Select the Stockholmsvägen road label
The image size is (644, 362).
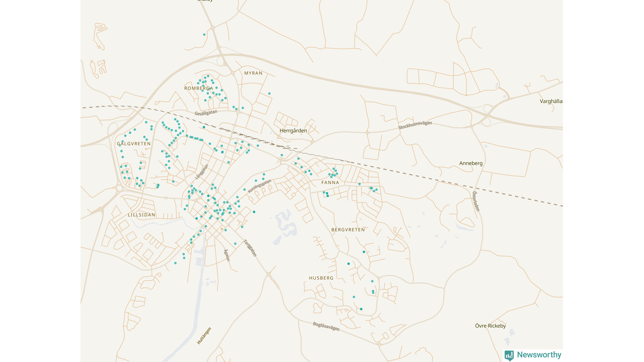pyautogui.click(x=415, y=125)
